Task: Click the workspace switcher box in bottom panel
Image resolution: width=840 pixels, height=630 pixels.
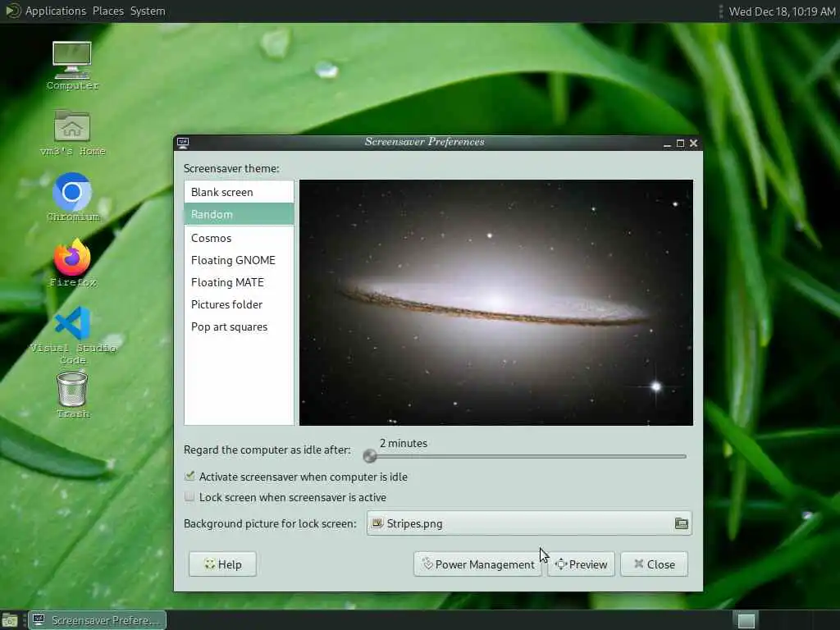Action: point(746,620)
